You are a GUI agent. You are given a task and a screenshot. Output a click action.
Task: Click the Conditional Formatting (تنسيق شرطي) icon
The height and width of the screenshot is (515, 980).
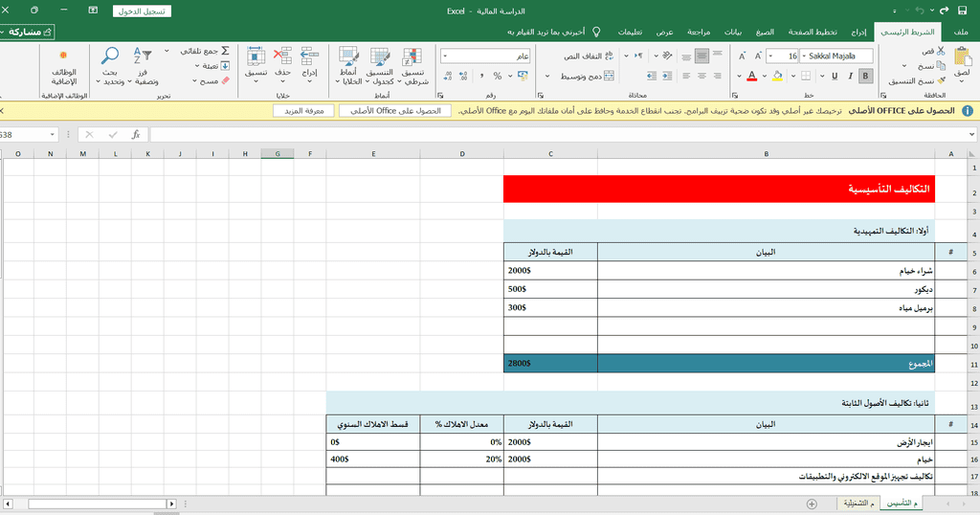pos(412,57)
